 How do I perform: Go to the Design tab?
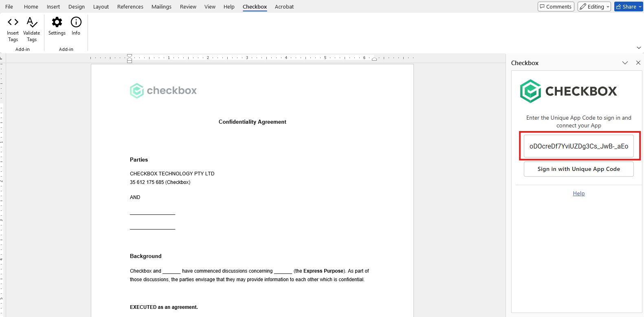[x=77, y=7]
